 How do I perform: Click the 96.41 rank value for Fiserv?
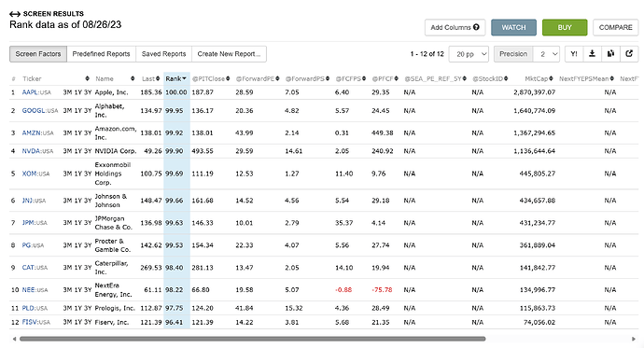tap(175, 322)
